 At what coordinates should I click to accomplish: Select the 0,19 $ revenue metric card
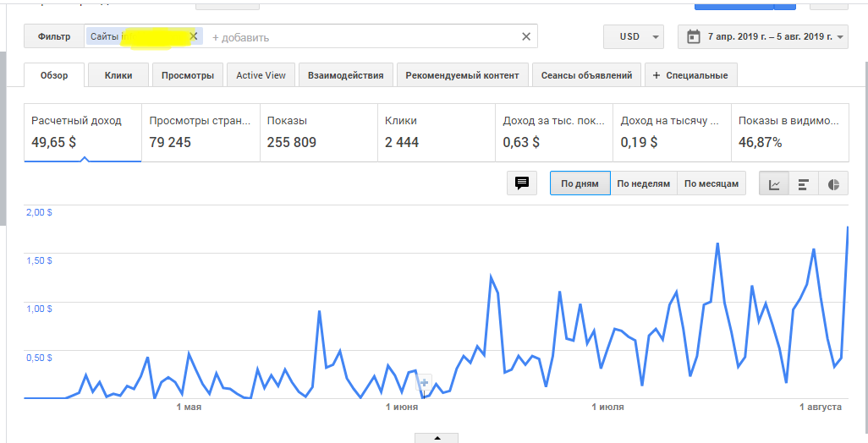tap(672, 133)
